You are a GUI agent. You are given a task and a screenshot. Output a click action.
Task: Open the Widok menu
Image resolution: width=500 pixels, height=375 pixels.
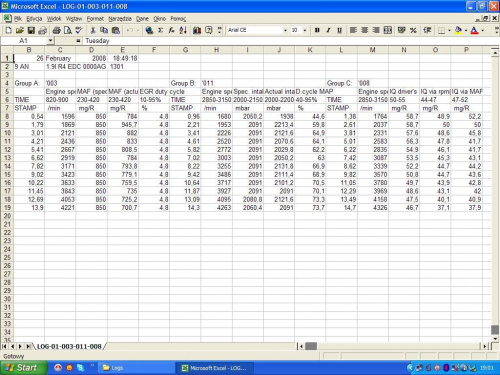pos(54,19)
